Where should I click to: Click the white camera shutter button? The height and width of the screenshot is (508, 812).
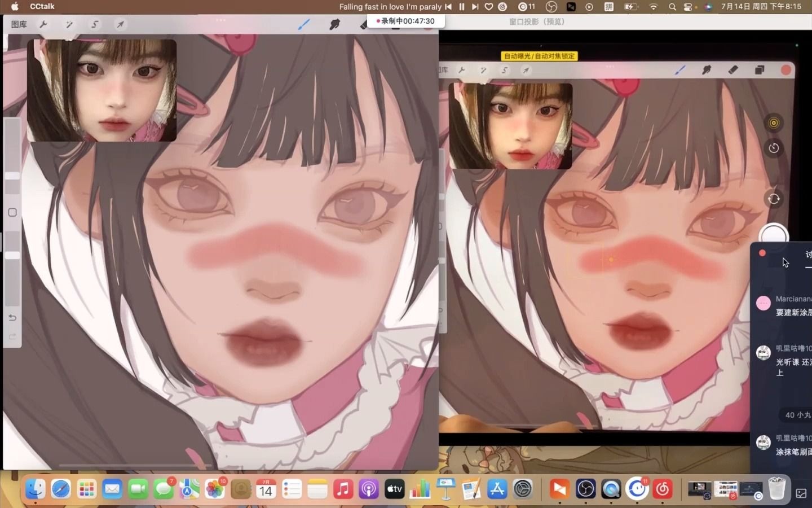(774, 237)
